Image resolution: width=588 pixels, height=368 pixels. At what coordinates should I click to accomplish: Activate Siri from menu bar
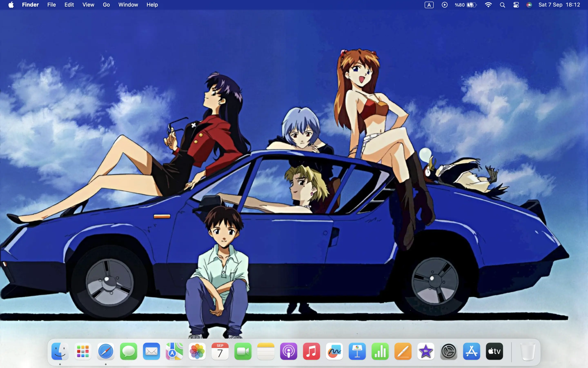coord(529,5)
